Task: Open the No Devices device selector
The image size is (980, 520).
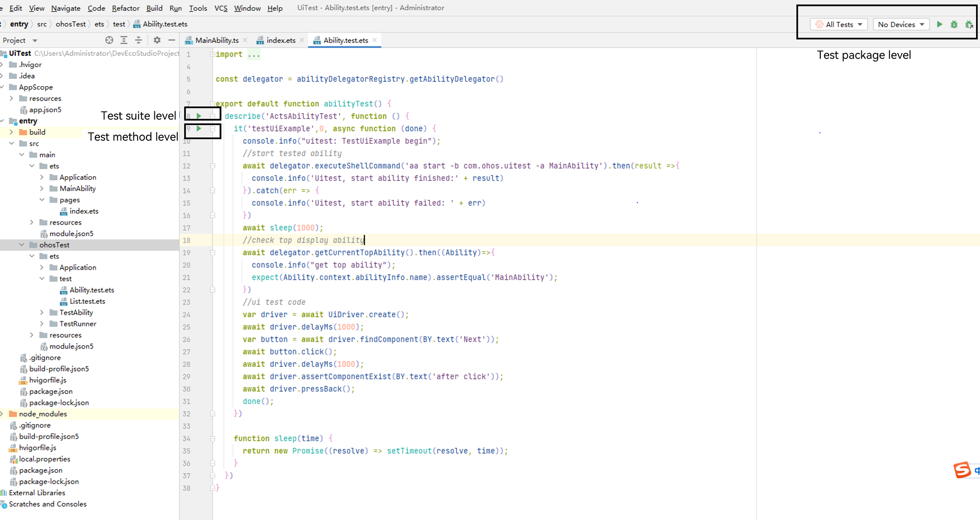Action: click(901, 24)
